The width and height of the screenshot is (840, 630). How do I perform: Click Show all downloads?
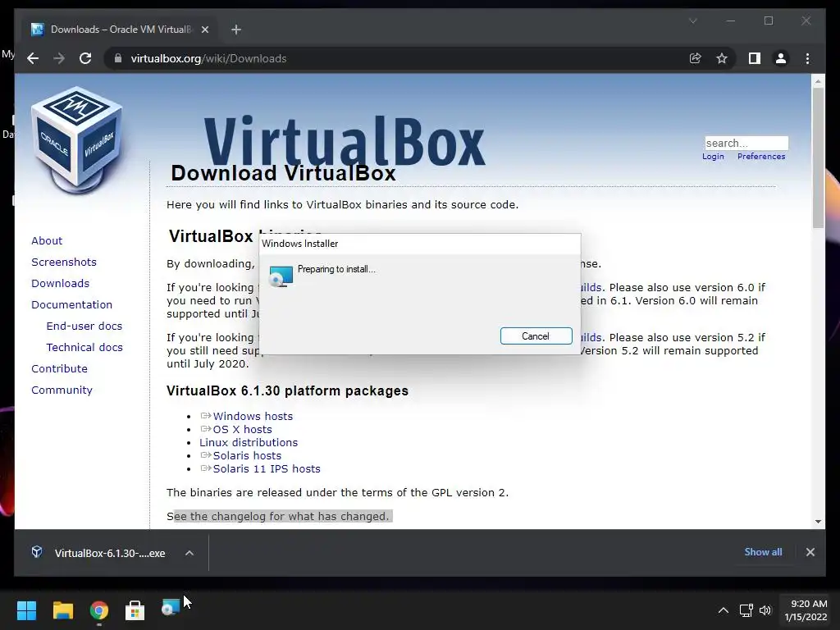pyautogui.click(x=763, y=552)
